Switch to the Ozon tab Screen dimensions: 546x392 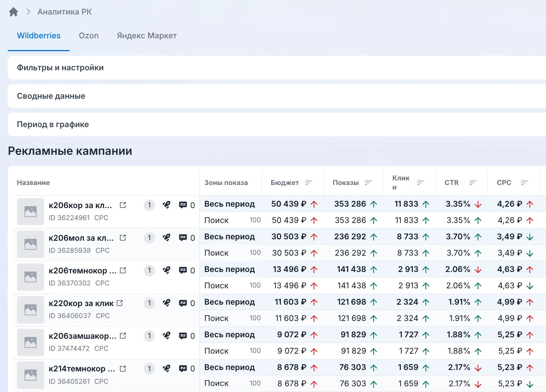pos(89,36)
